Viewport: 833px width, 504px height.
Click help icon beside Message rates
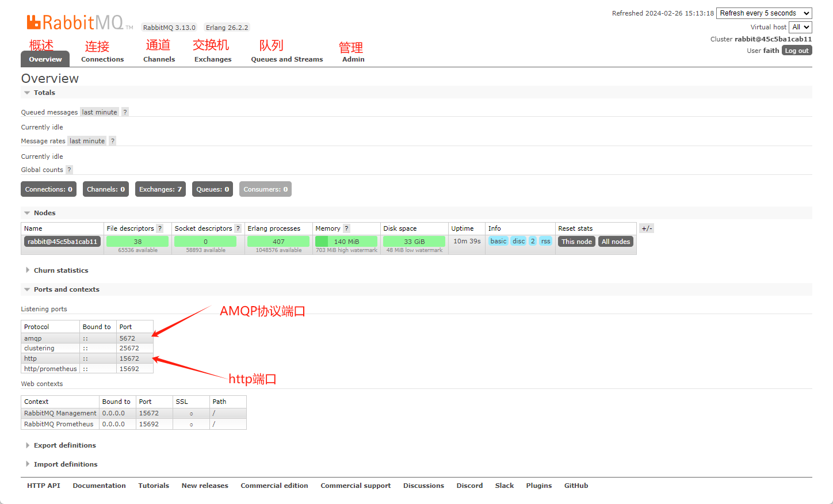[x=113, y=141]
